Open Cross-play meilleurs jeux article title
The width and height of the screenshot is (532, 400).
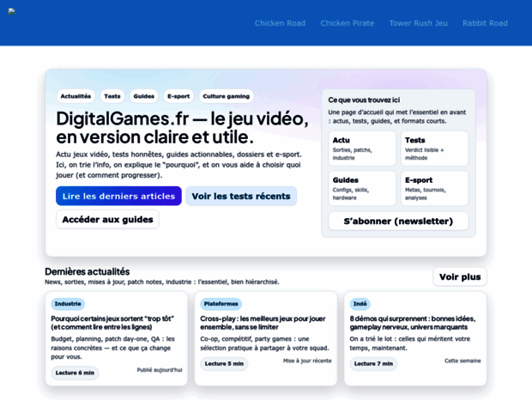pyautogui.click(x=263, y=323)
